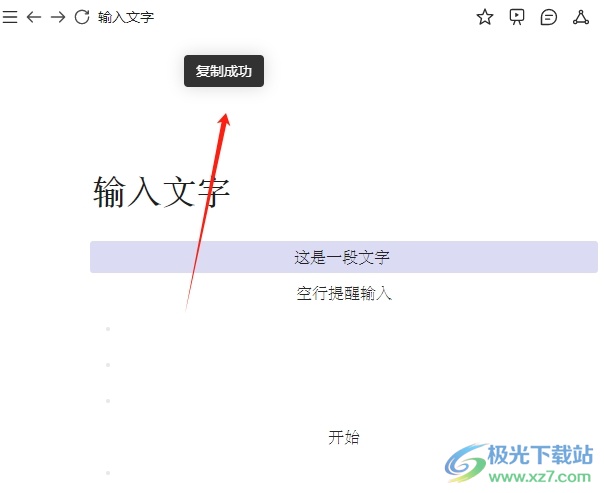This screenshot has height=493, width=604.
Task: Click the 复制成功 toast notification
Action: coord(224,71)
